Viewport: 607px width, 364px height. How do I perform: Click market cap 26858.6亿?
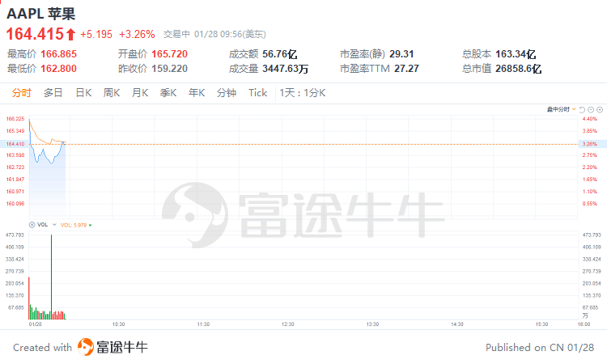pyautogui.click(x=518, y=69)
